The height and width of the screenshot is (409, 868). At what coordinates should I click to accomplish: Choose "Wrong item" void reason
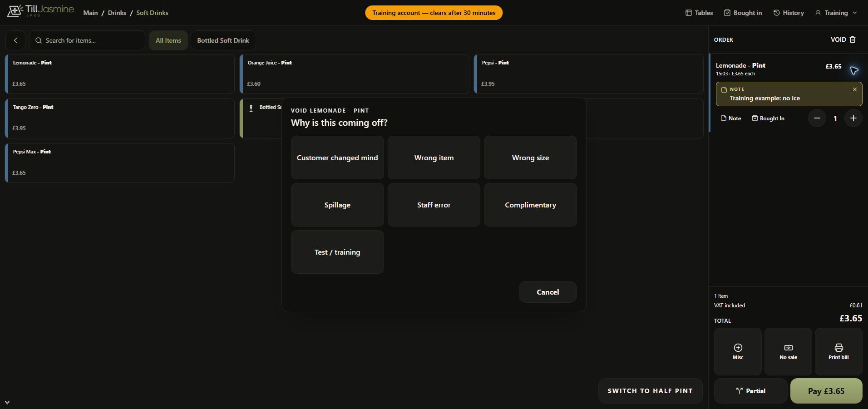434,158
